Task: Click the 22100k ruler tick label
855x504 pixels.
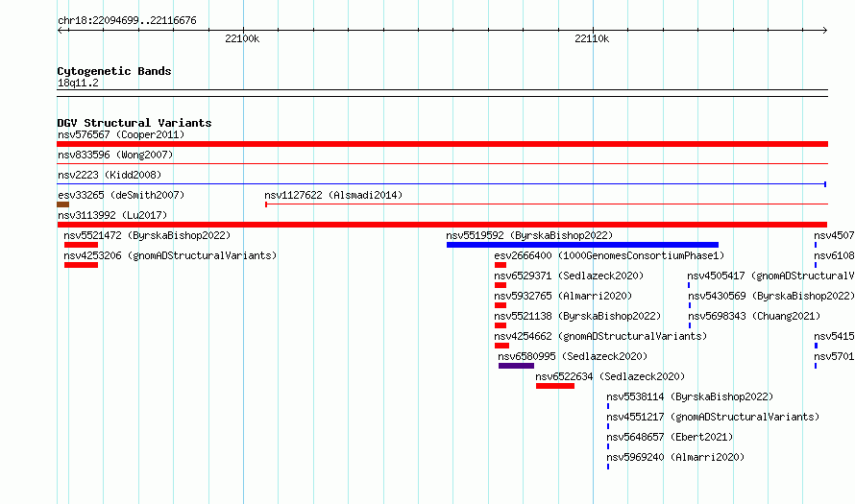Action: pos(242,38)
